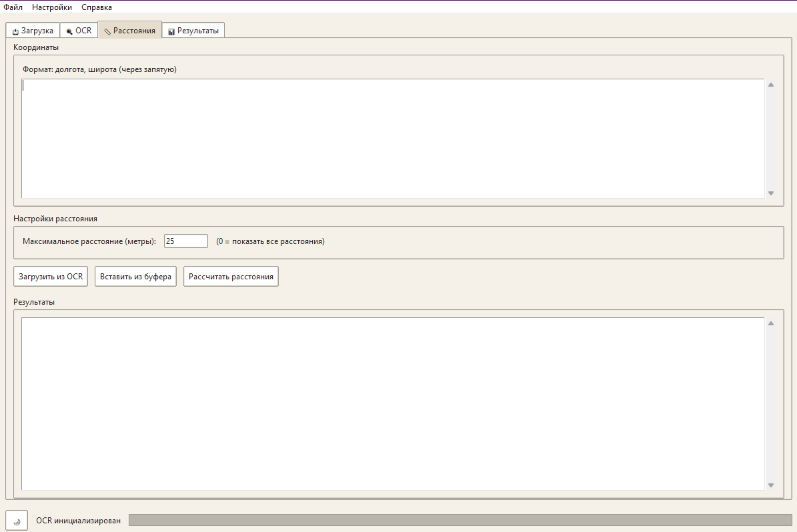Click the chart icon on Результаты tab
This screenshot has height=532, width=797.
coord(171,31)
